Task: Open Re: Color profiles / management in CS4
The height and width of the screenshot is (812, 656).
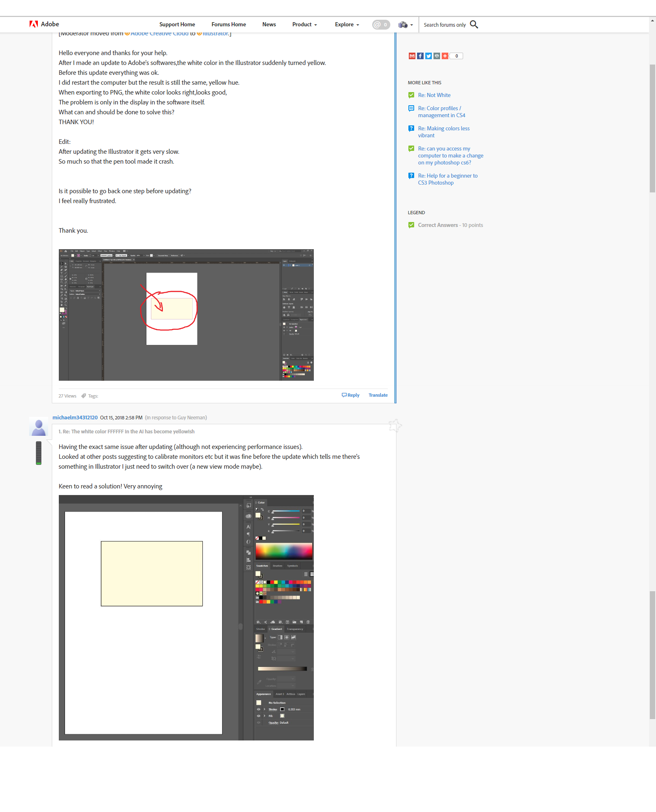Action: click(x=442, y=112)
